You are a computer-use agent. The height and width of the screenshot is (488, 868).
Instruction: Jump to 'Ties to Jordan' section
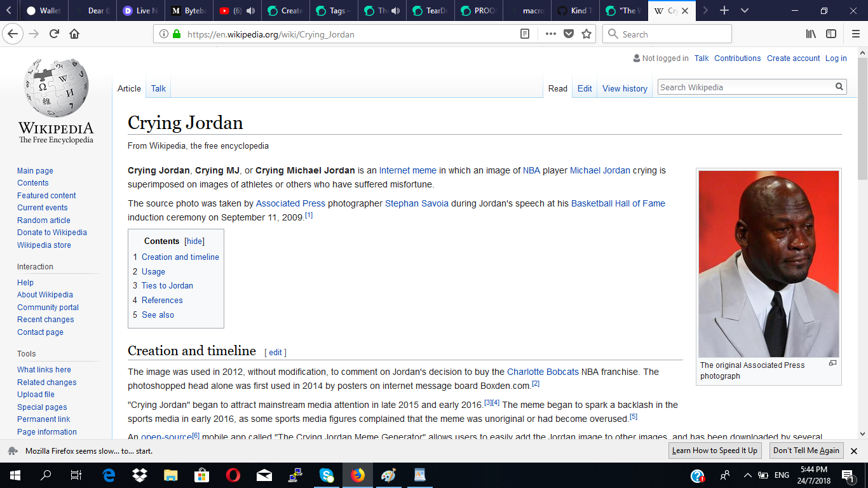tap(167, 286)
